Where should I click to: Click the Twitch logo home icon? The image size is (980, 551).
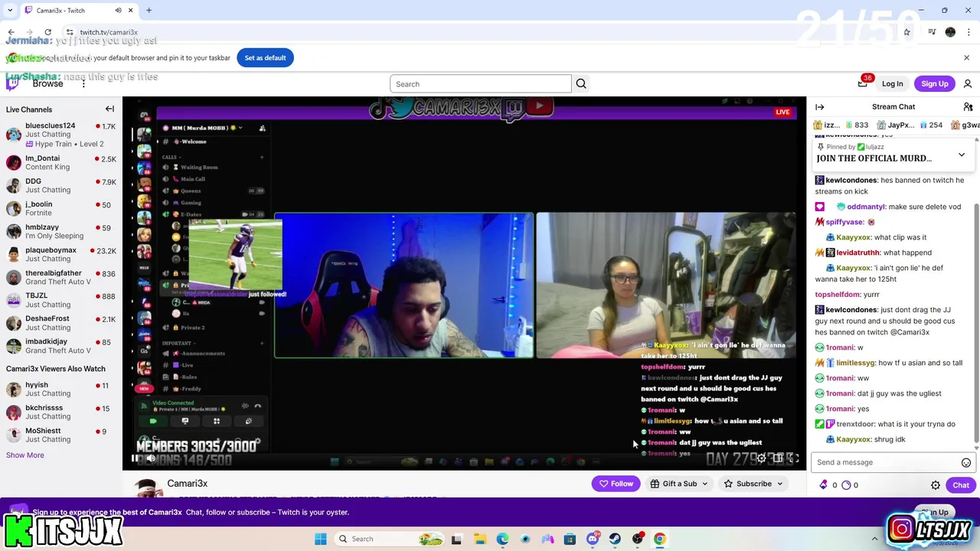point(13,83)
